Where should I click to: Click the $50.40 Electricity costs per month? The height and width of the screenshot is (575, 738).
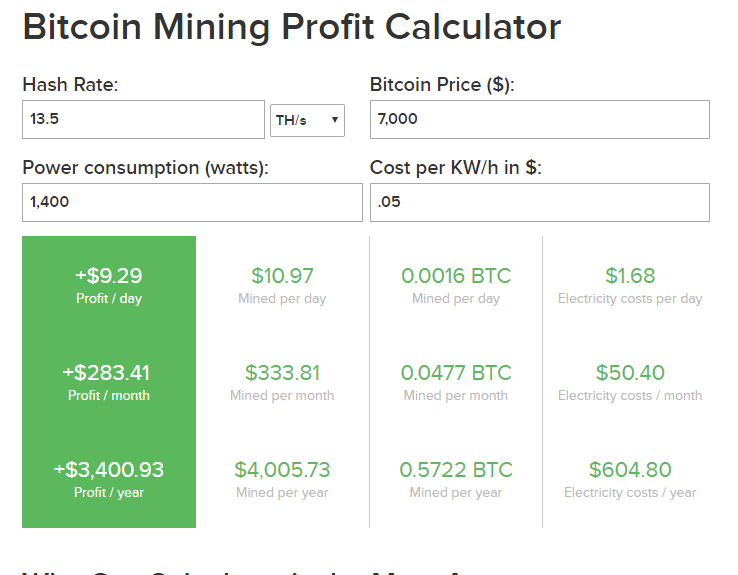pos(630,373)
